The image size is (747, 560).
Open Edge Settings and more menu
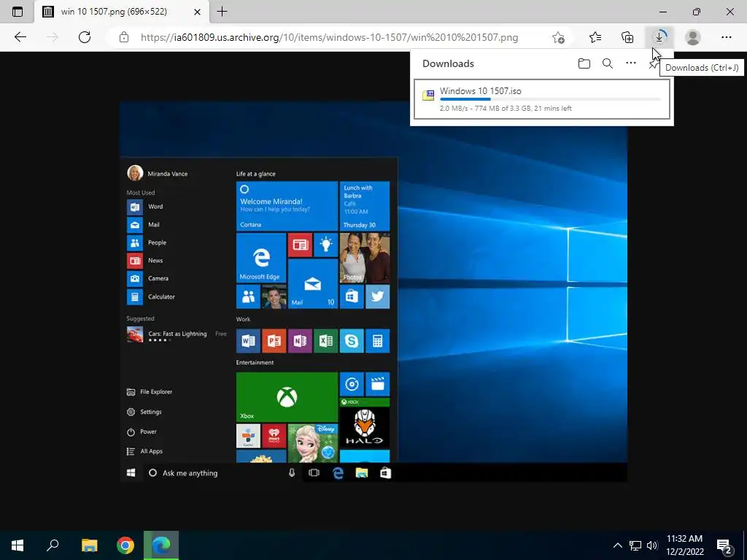[726, 37]
